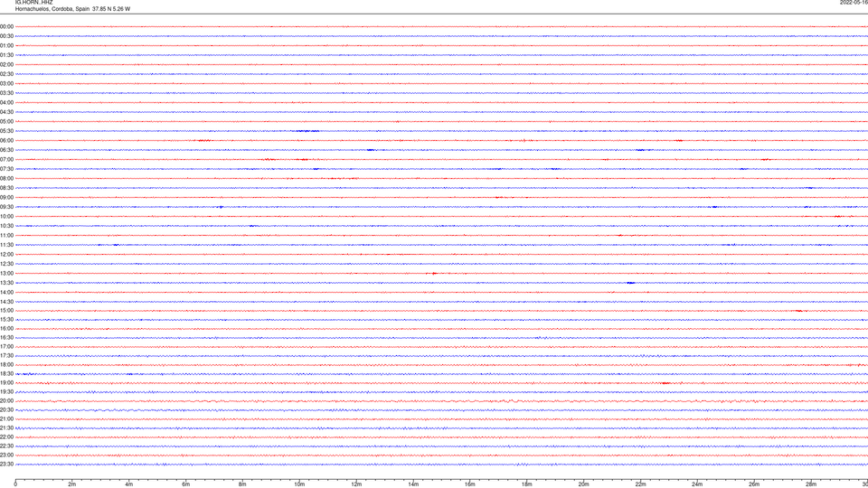Select the 17:00 trace time label
This screenshot has height=488, width=868.
pos(6,347)
